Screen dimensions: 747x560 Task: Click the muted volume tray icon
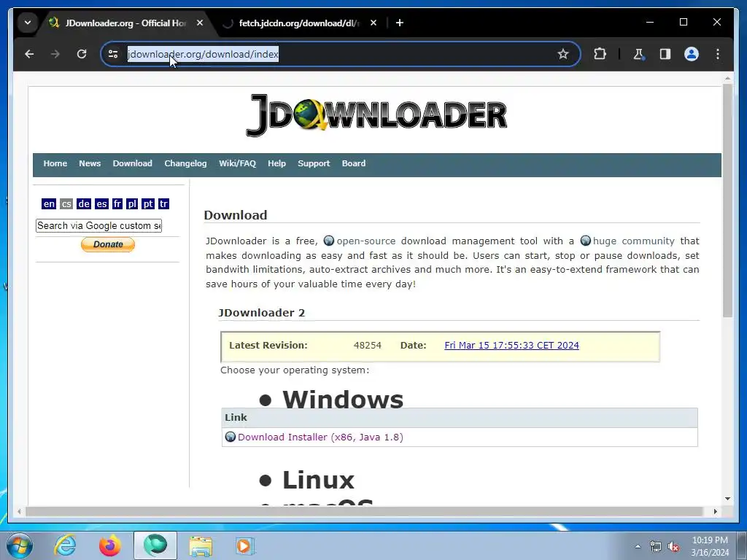[x=673, y=547]
